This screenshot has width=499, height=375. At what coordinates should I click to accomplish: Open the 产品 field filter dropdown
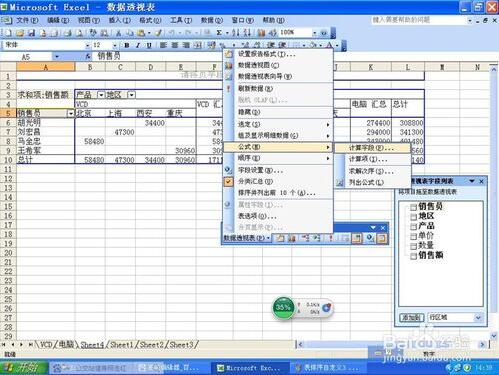(x=101, y=95)
